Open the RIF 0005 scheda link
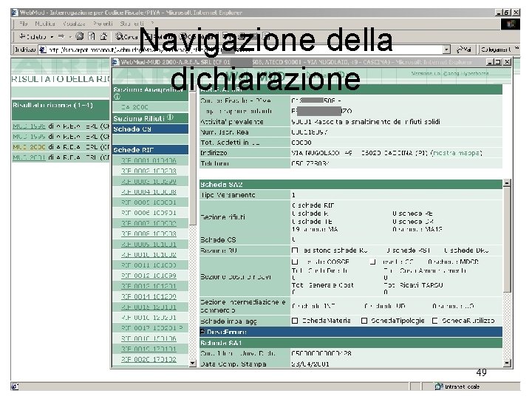This screenshot has width=532, height=399. 149,202
